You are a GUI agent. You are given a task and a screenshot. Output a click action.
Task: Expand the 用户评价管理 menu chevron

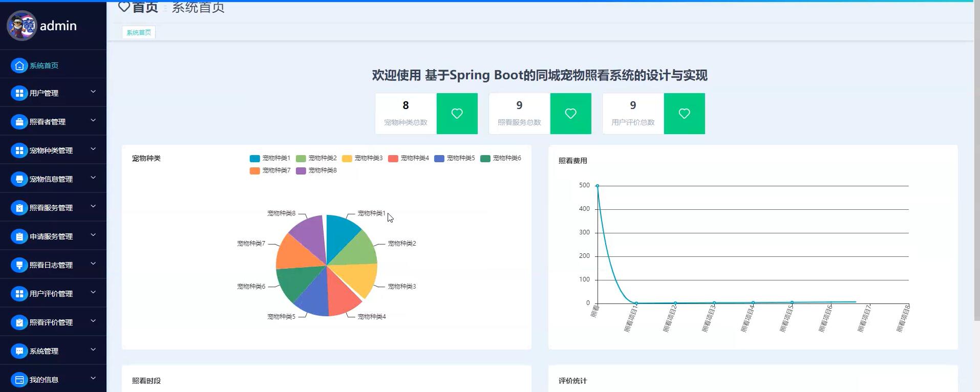coord(93,292)
